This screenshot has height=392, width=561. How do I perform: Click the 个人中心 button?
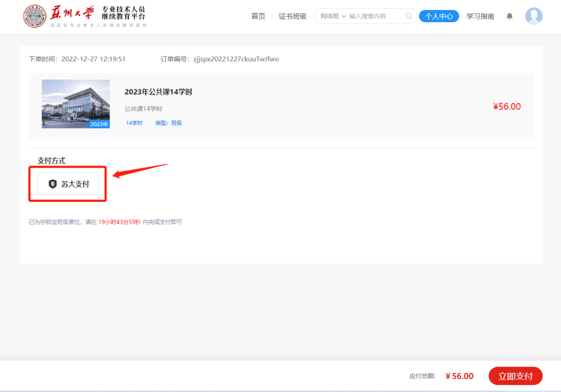point(439,16)
